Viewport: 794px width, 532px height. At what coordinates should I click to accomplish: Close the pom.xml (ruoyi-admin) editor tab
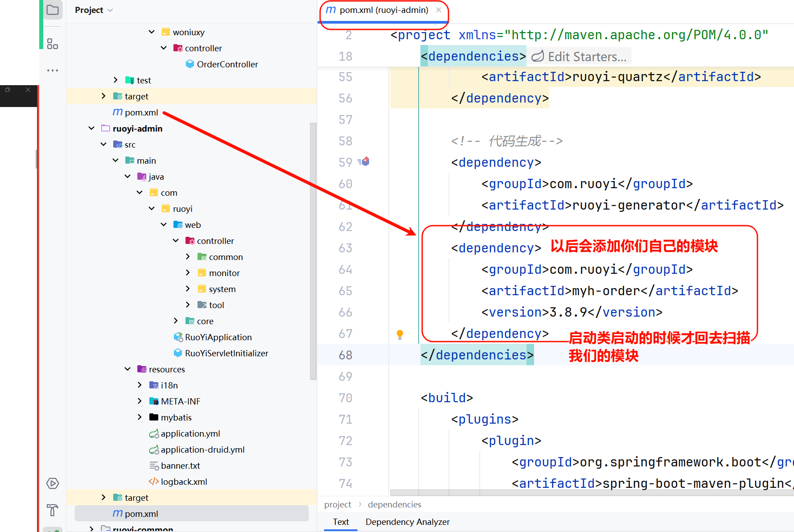439,10
